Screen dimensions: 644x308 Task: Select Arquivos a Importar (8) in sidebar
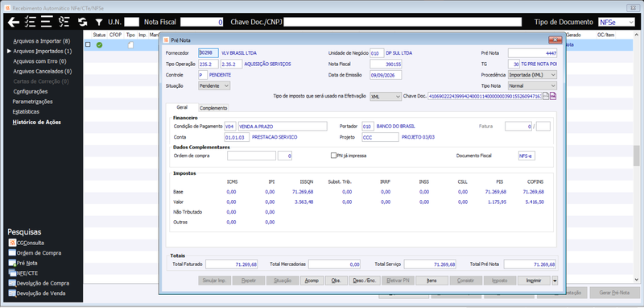pos(42,42)
